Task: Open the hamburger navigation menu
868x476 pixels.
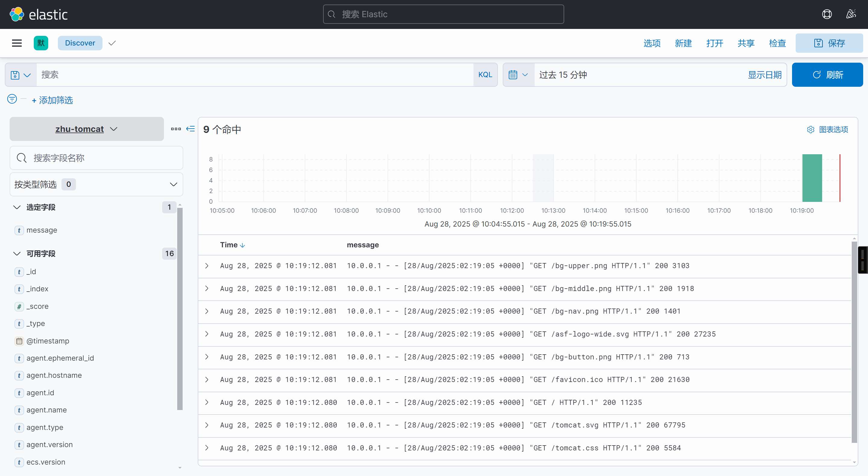Action: point(17,43)
